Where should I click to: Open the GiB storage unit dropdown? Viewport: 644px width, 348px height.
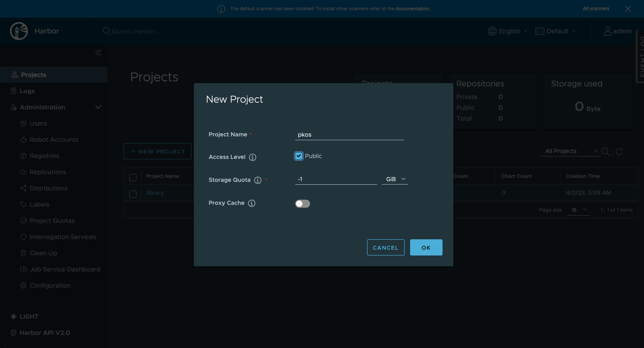pos(395,179)
